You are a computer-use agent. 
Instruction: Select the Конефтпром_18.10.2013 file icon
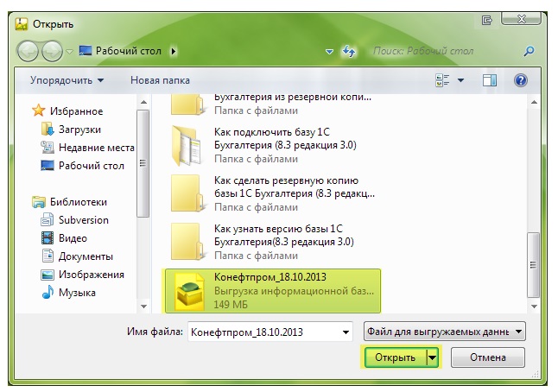click(190, 291)
